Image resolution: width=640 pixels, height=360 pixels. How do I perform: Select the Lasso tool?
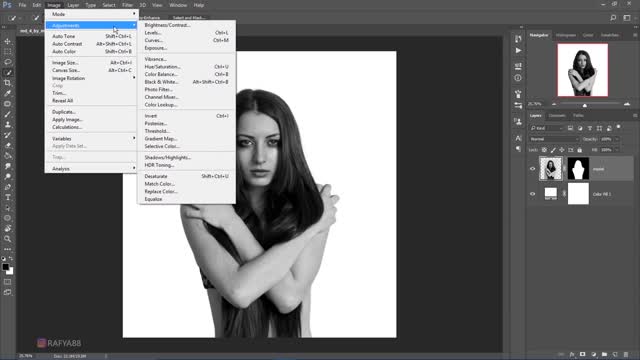(7, 62)
